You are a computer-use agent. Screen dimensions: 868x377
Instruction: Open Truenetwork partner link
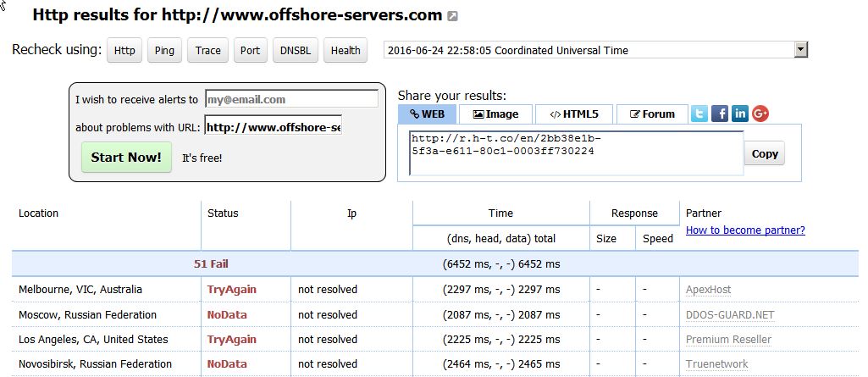717,363
